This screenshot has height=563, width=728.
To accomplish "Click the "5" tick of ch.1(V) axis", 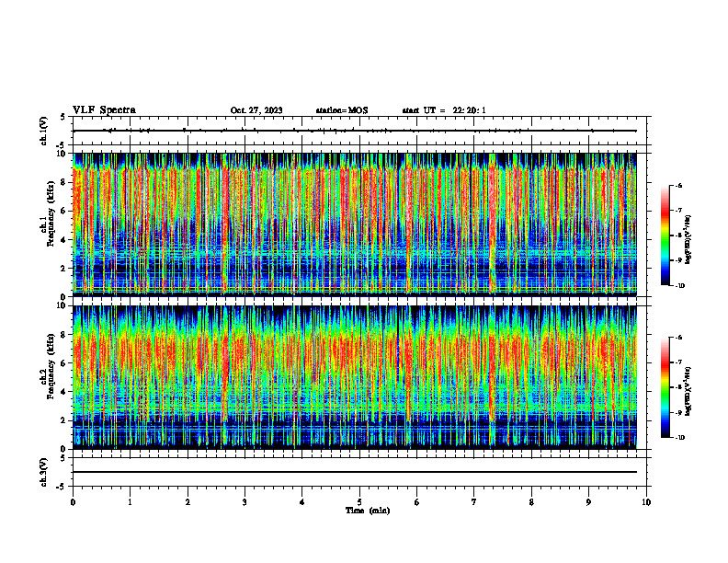I will point(64,117).
